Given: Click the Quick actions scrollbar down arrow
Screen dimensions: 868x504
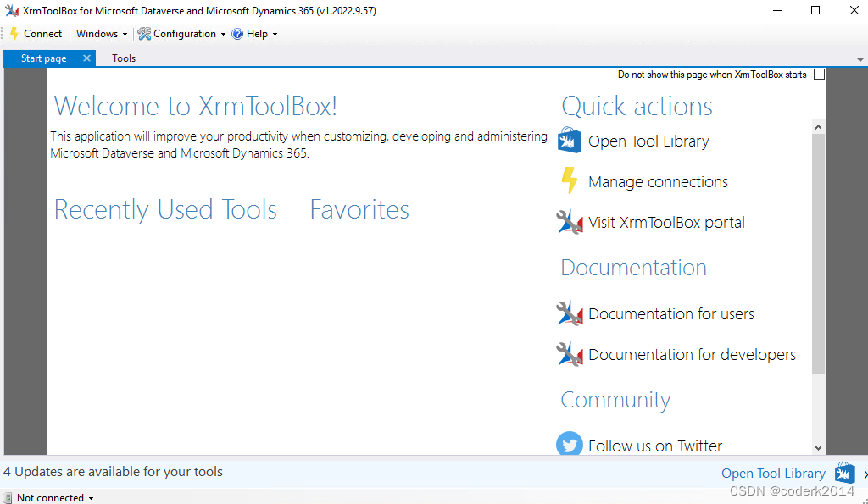Looking at the screenshot, I should click(x=818, y=447).
